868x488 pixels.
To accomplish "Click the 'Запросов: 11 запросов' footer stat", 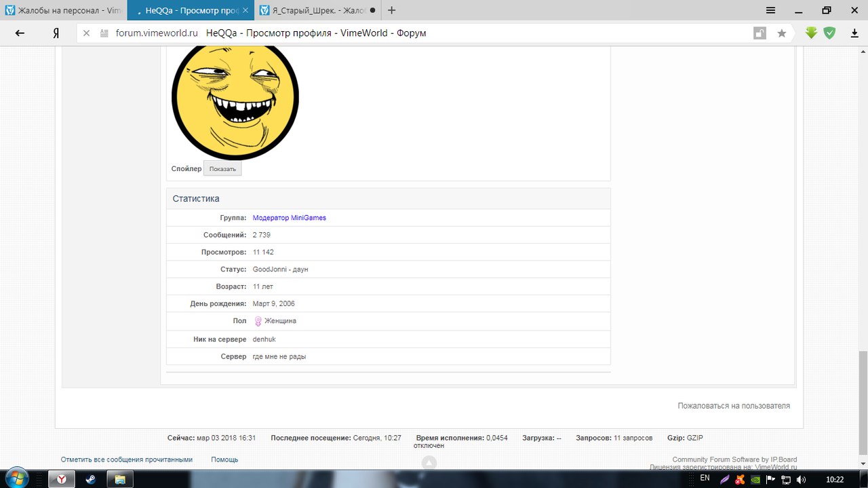I will tap(614, 438).
